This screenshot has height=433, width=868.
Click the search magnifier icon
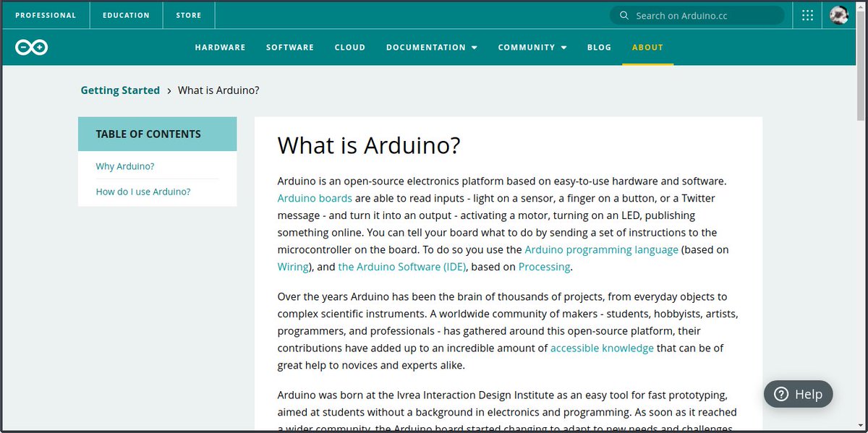[624, 15]
